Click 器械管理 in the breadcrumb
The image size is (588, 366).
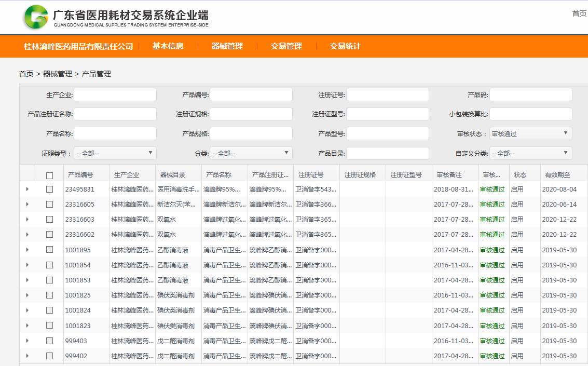tap(58, 74)
